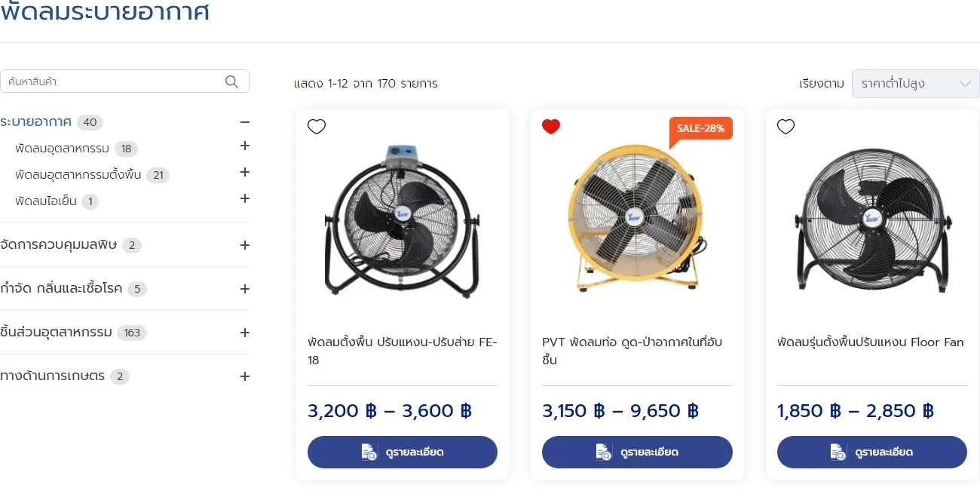
Task: Toggle heart on the Floor Fan product
Action: (786, 127)
